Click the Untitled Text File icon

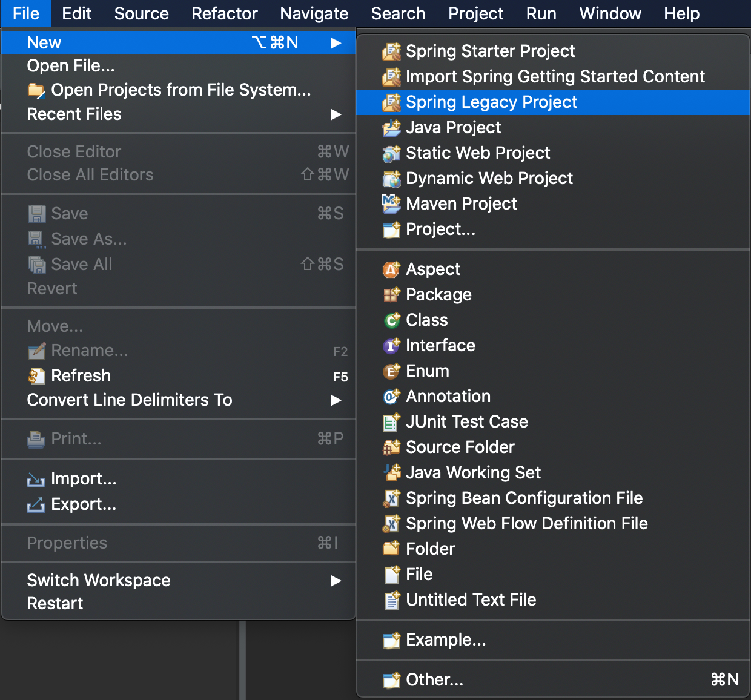(391, 600)
